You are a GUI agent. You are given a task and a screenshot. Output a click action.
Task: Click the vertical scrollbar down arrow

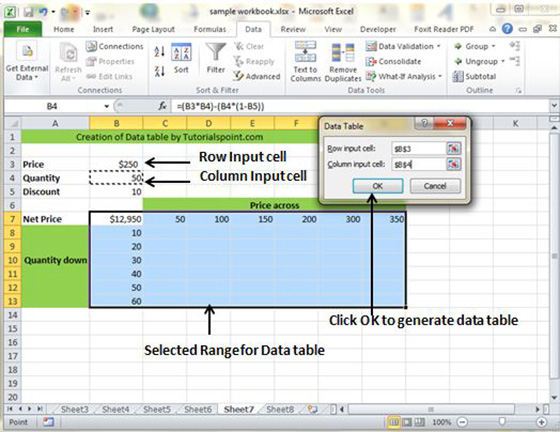pyautogui.click(x=554, y=398)
